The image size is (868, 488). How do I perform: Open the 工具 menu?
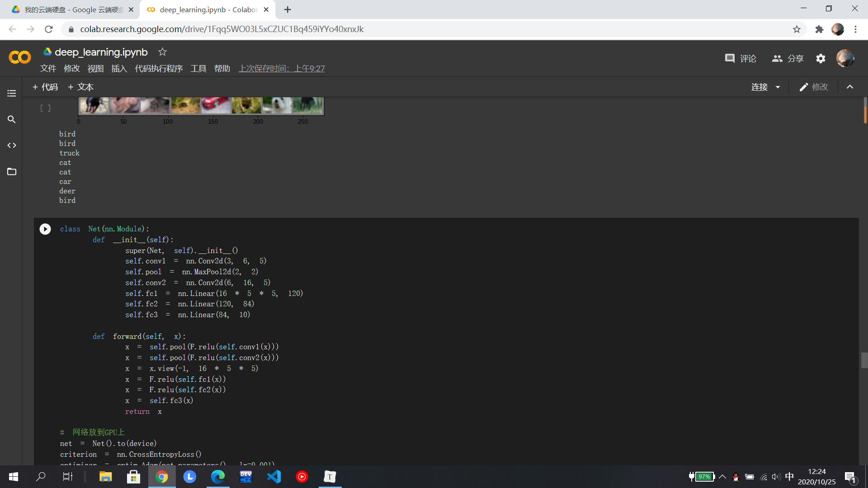click(x=198, y=69)
